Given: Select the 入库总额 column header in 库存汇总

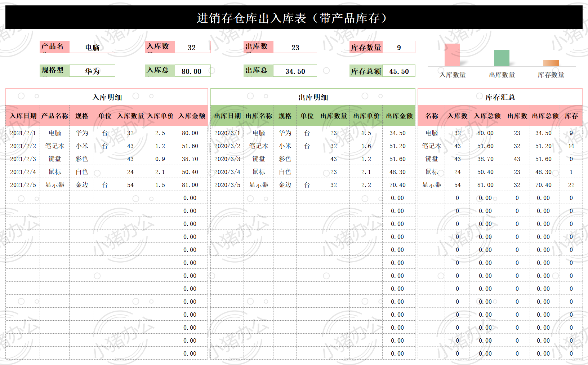Looking at the screenshot, I should pos(487,116).
